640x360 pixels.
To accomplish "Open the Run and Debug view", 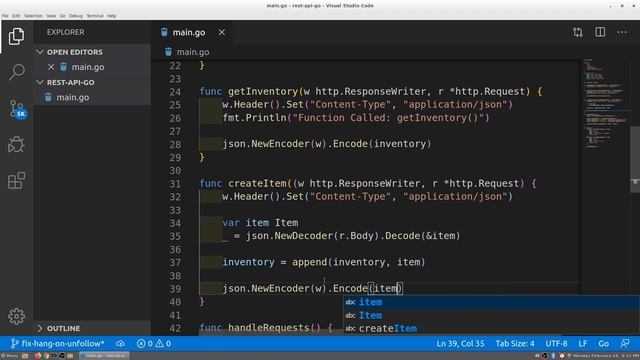I will [16, 144].
